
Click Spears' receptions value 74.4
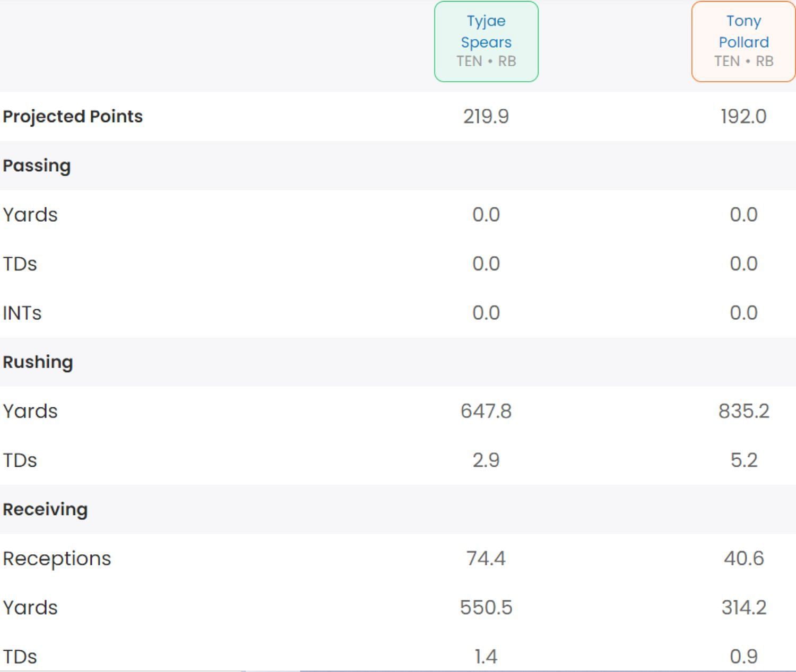click(x=486, y=558)
